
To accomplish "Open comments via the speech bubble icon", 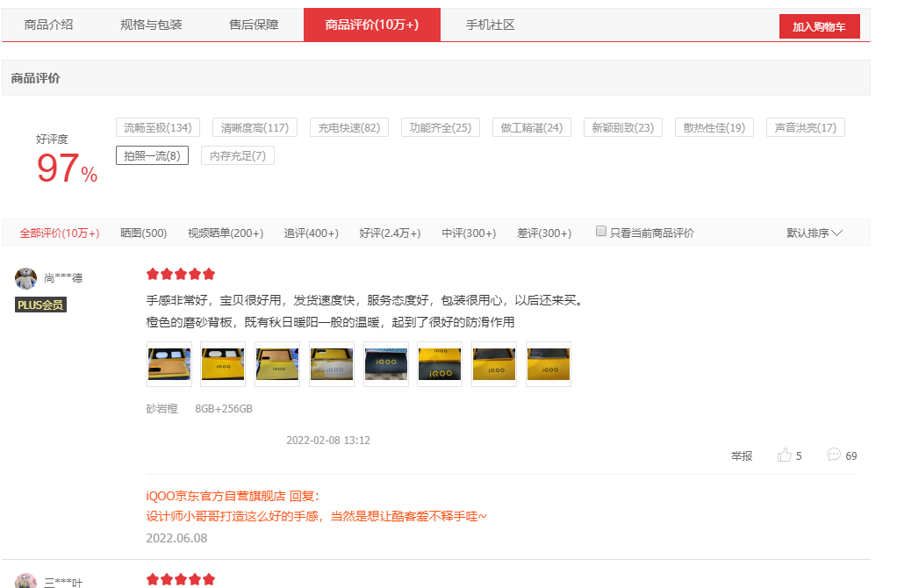I will [833, 455].
